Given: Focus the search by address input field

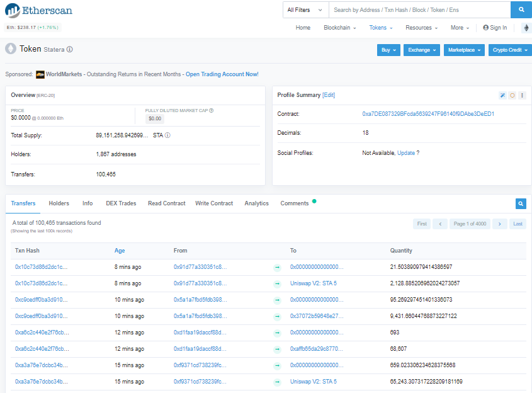Looking at the screenshot, I should pos(420,10).
